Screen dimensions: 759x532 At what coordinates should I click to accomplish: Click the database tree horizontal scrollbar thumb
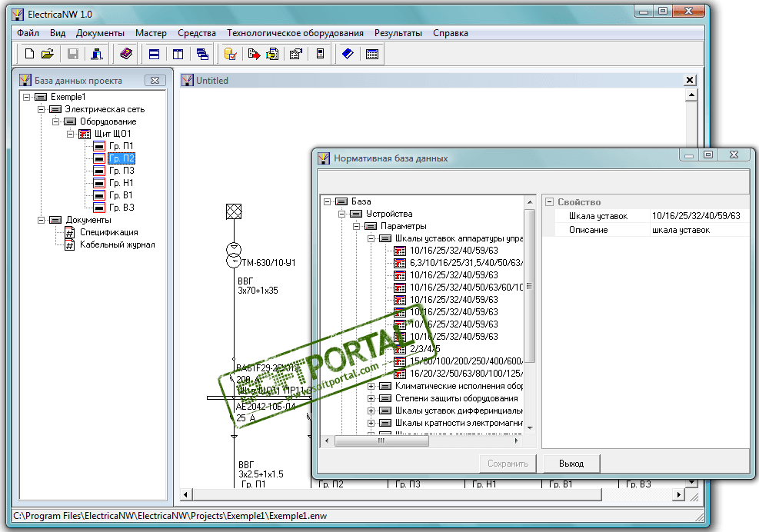pos(381,441)
